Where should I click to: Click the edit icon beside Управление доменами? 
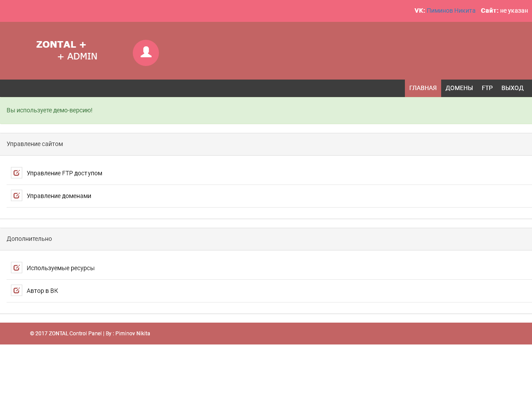point(17,195)
